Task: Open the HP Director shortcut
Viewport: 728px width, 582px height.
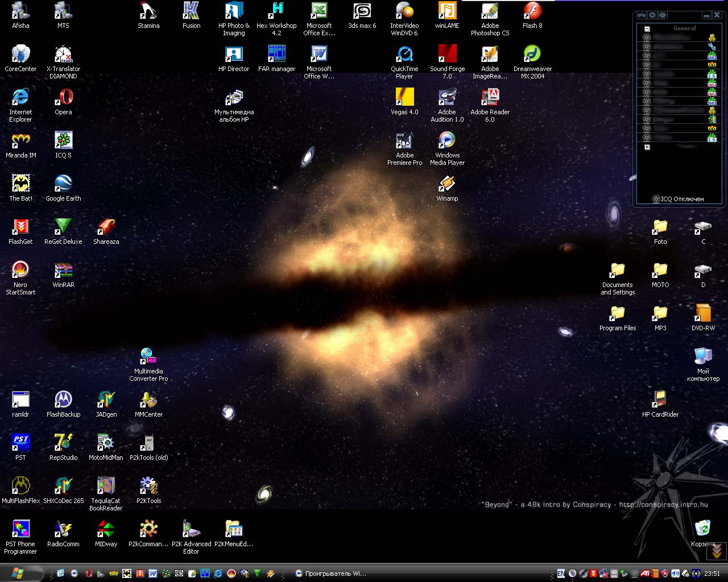Action: [x=234, y=59]
